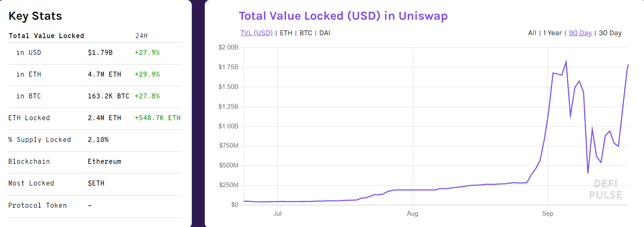Click the chart title about Uniswap
This screenshot has height=227, width=644.
click(343, 16)
